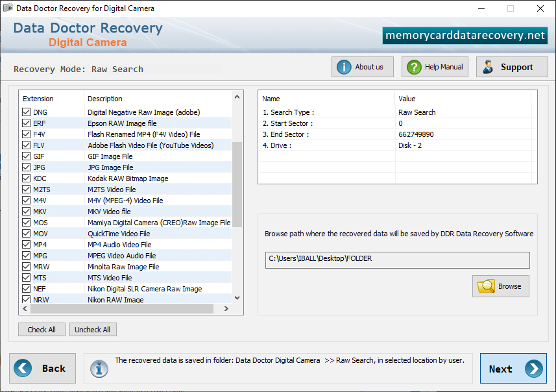Viewport: 556px width, 392px height.
Task: Click the value 'Disk - 2'
Action: [410, 145]
